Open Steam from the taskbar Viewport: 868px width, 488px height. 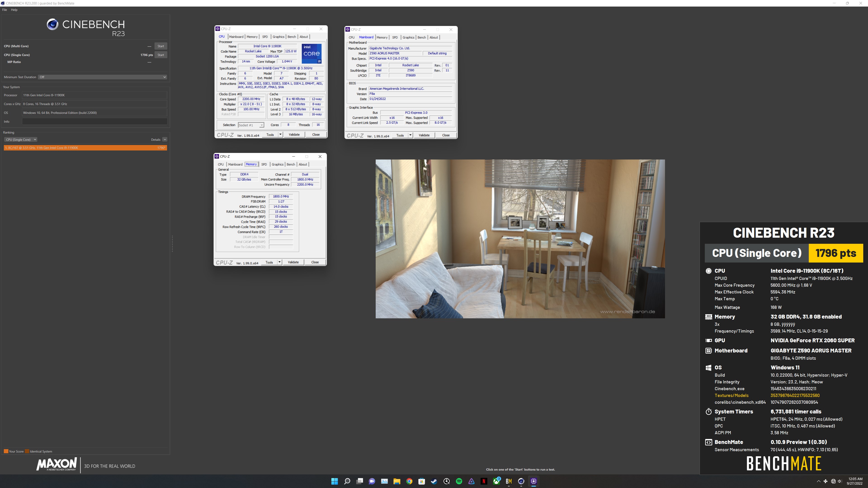[x=434, y=481]
